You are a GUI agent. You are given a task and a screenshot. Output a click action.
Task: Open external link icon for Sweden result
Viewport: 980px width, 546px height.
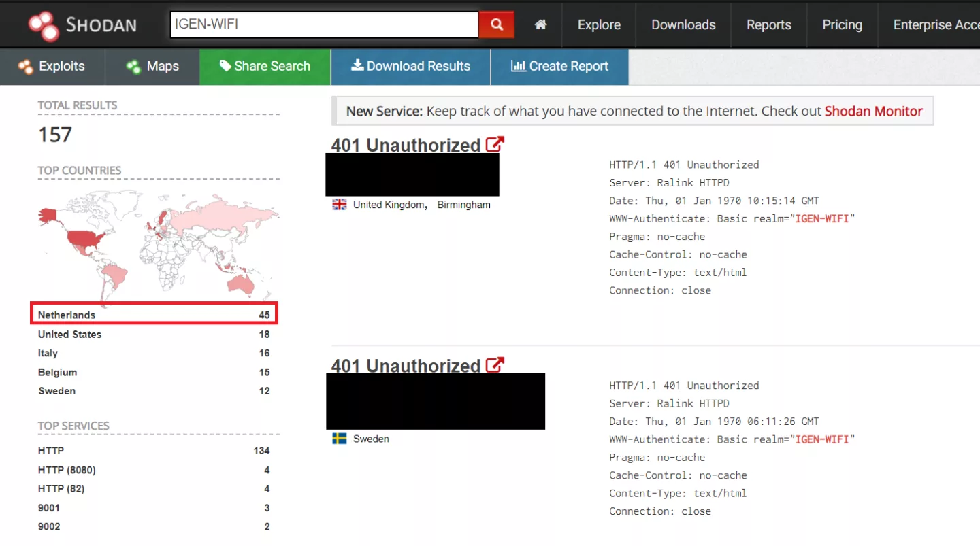tap(495, 365)
